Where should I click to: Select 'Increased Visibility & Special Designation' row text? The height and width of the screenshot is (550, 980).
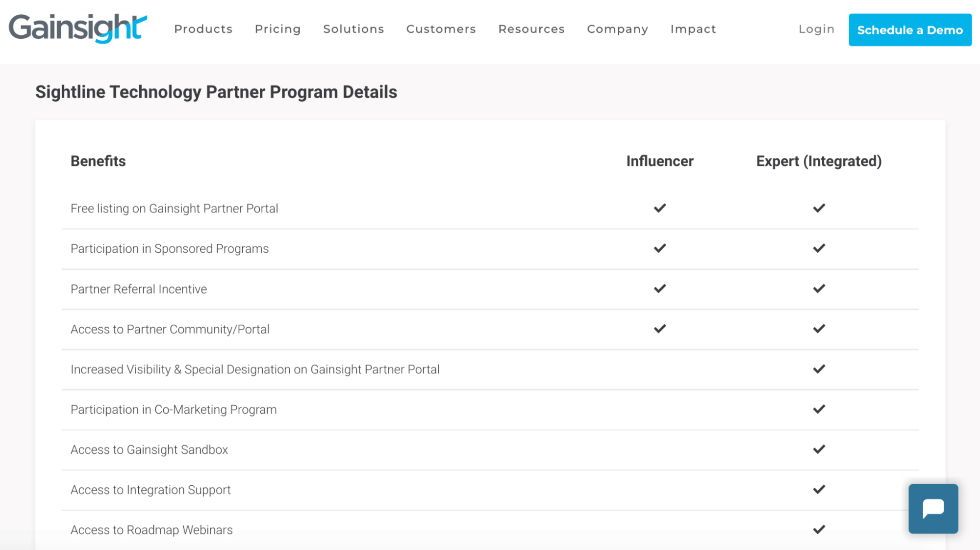click(x=255, y=369)
